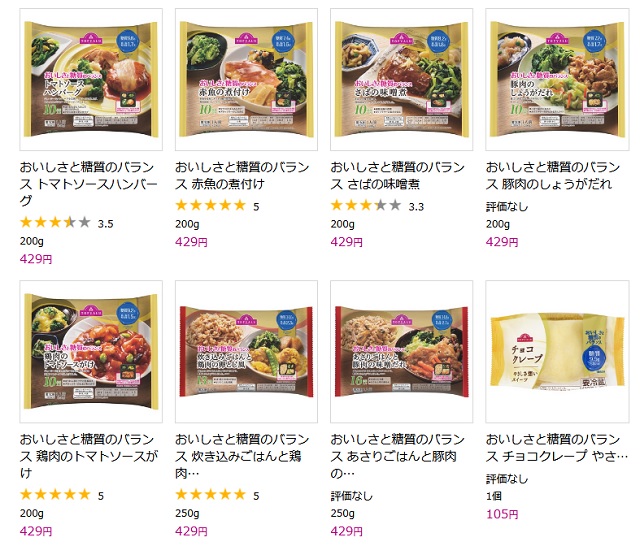This screenshot has height=546, width=640.
Task: Open the 赤魚の煮付け product image
Action: pos(246,79)
